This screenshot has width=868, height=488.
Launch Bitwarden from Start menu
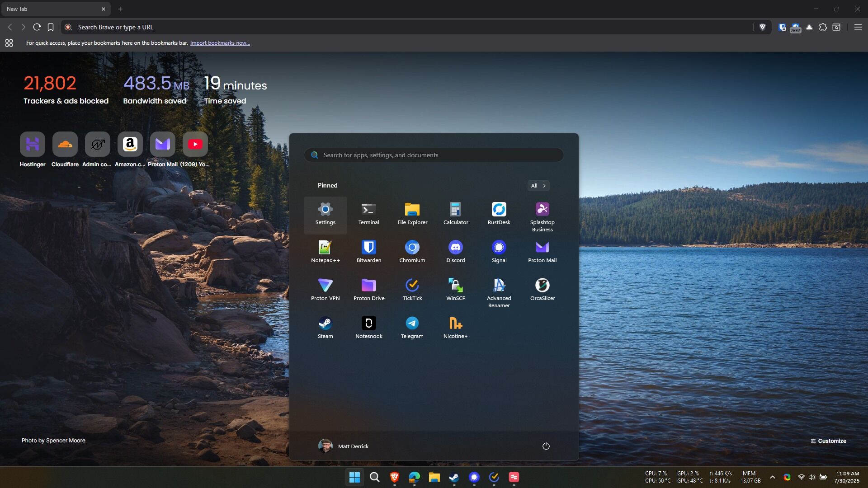[368, 251]
